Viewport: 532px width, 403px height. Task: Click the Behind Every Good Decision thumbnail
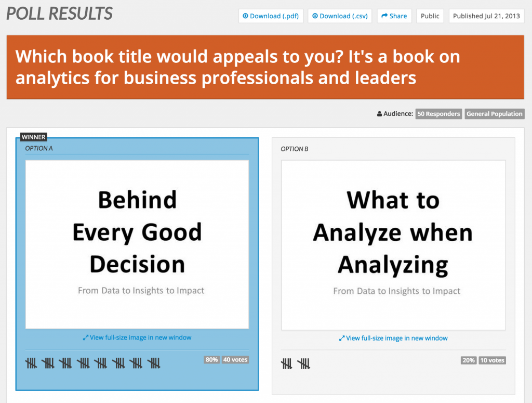pyautogui.click(x=137, y=244)
